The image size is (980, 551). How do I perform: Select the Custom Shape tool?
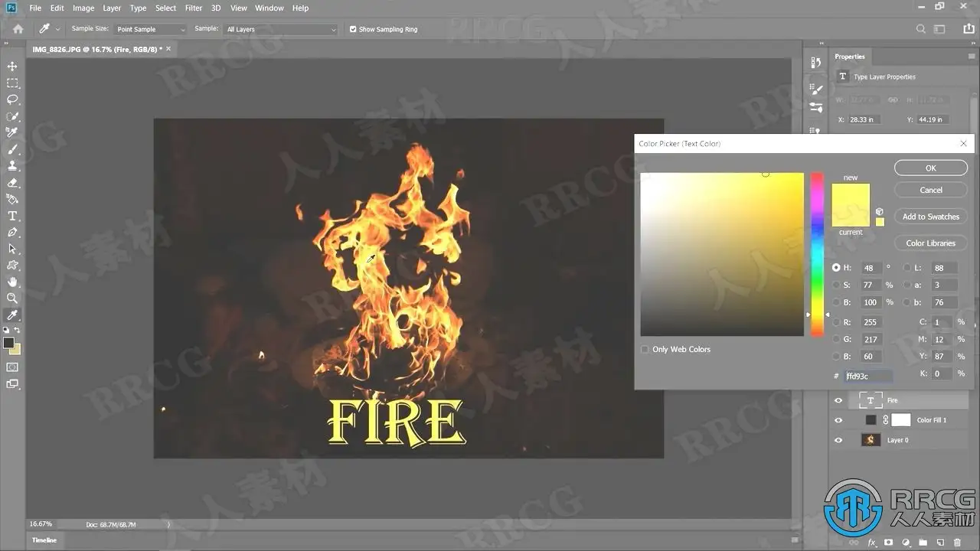[12, 266]
